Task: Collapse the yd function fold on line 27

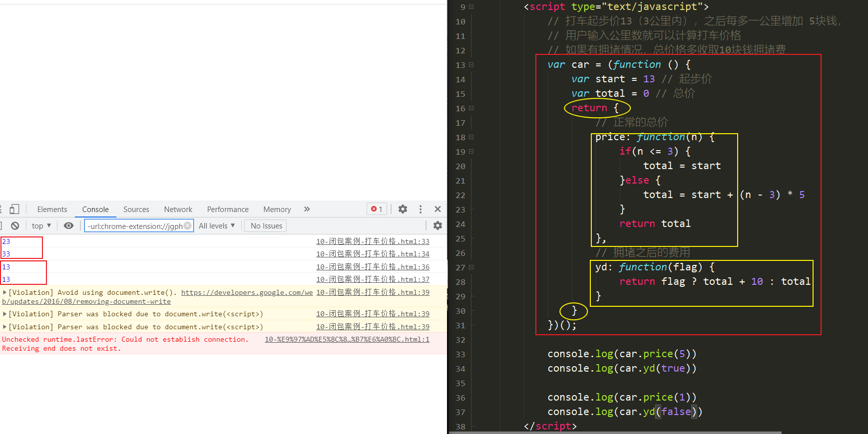Action: pos(471,267)
